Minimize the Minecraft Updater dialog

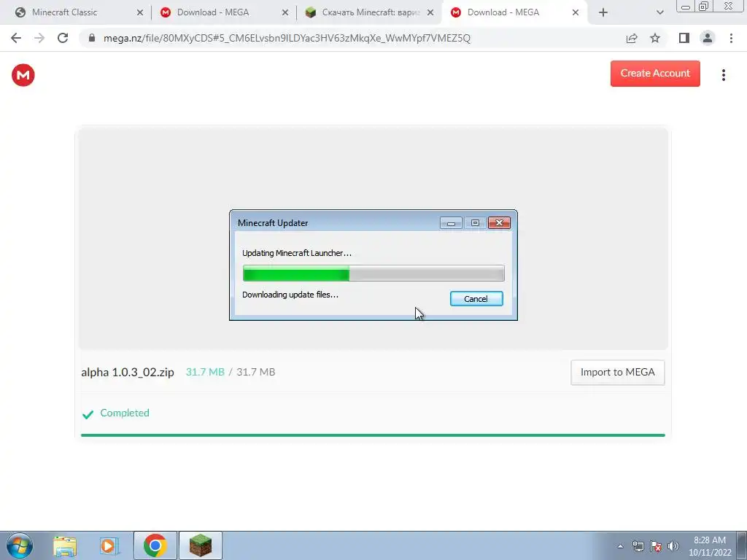click(x=451, y=223)
